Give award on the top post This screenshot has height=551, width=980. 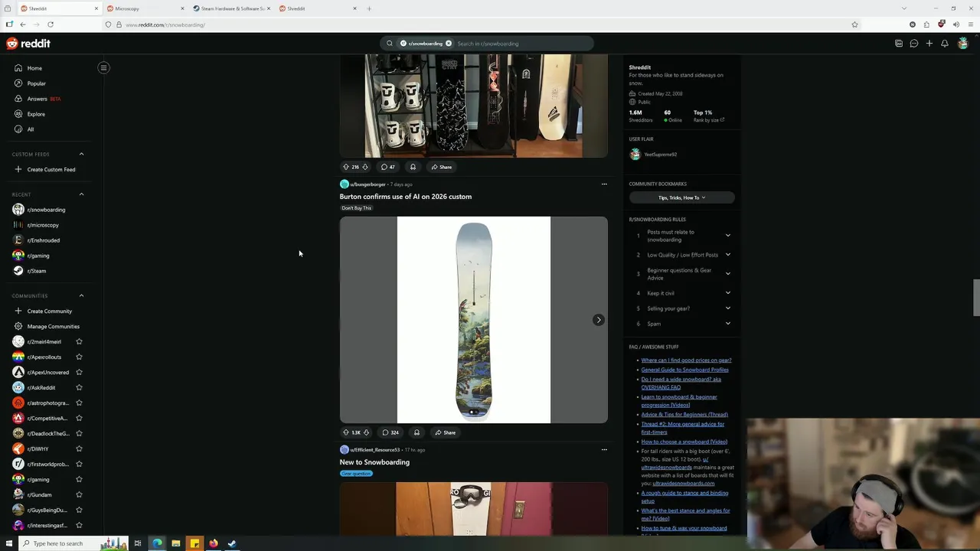pyautogui.click(x=413, y=167)
